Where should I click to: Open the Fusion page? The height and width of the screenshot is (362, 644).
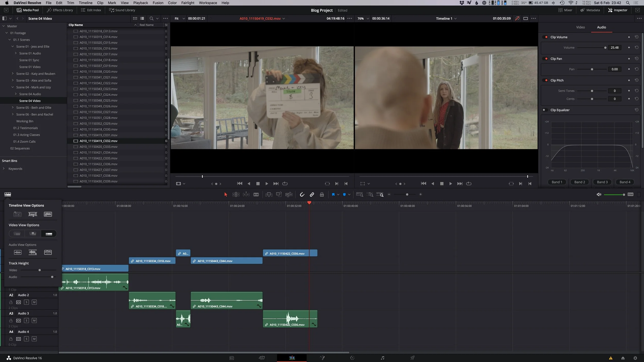(x=322, y=358)
